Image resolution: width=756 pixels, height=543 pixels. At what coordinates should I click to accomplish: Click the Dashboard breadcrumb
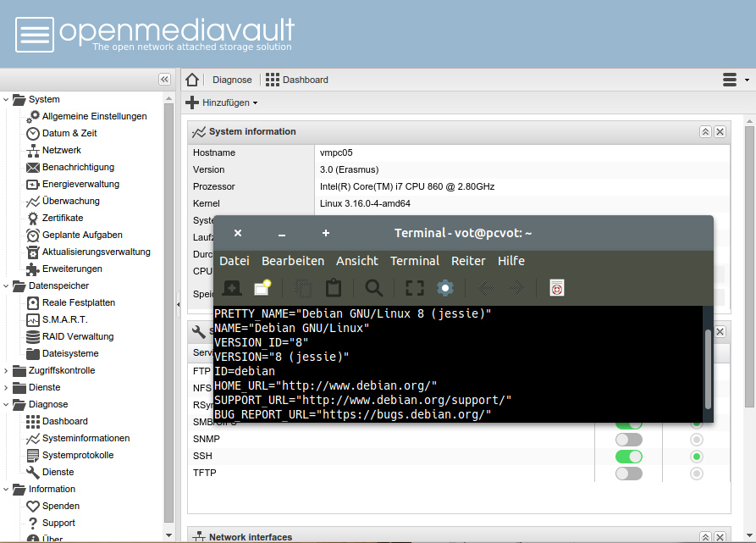297,80
